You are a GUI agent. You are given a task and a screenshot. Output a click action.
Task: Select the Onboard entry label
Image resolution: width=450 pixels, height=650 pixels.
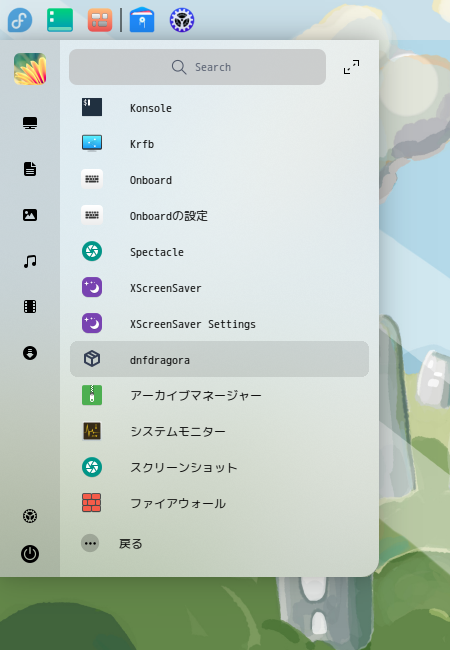(151, 180)
